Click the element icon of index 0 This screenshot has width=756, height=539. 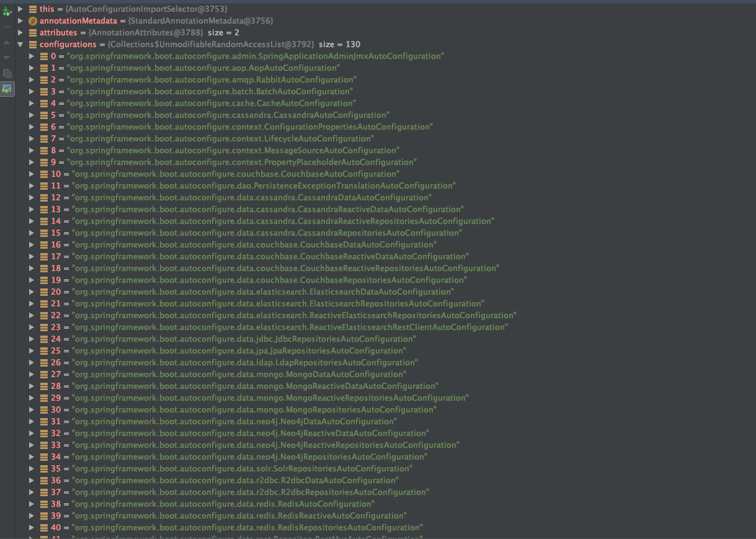[x=44, y=56]
